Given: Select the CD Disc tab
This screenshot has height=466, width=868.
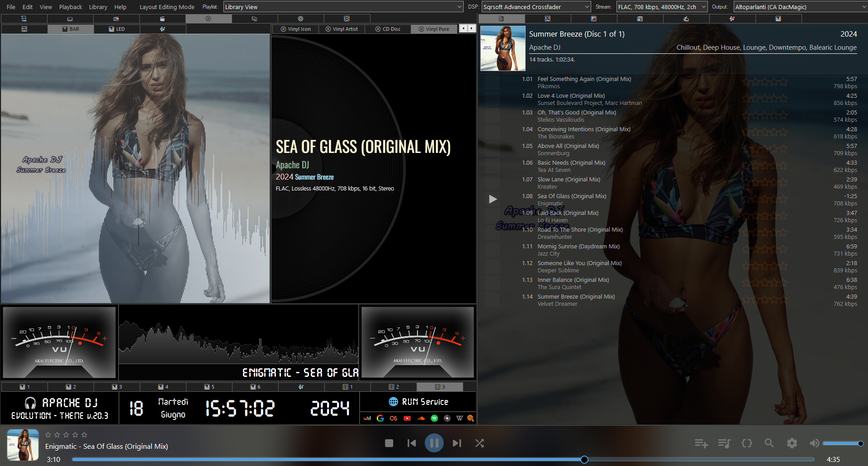Looking at the screenshot, I should tap(388, 29).
